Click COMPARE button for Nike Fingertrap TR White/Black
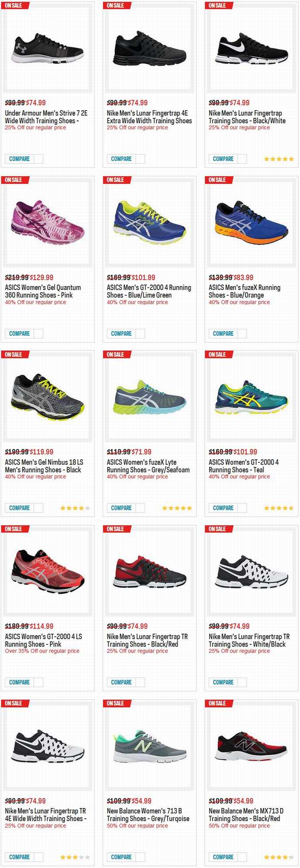This screenshot has width=300, height=868. click(x=223, y=682)
